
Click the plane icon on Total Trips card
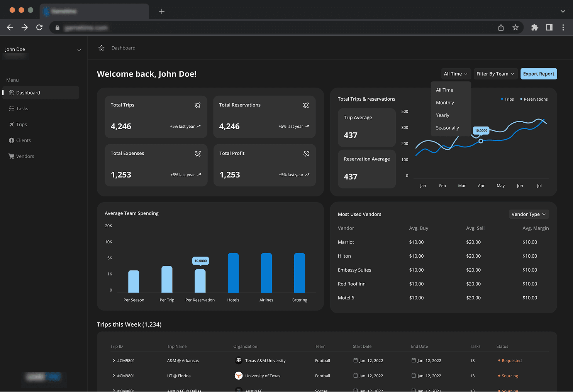click(198, 105)
